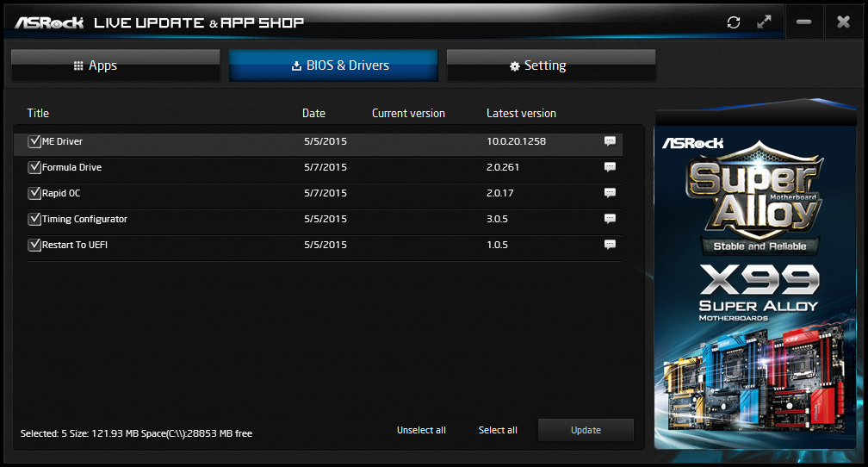
Task: Select the BIOS & Drivers tab
Action: tap(333, 65)
